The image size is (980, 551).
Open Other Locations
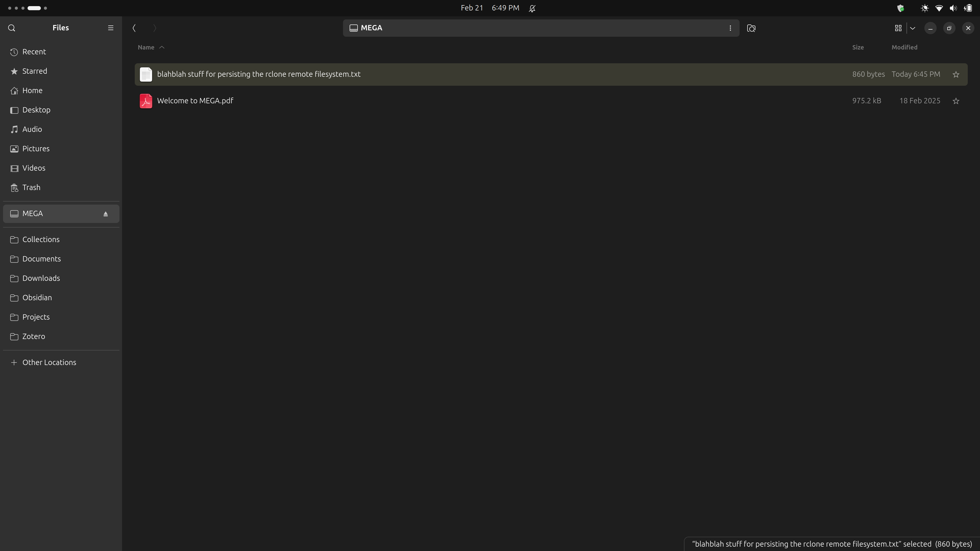point(49,362)
